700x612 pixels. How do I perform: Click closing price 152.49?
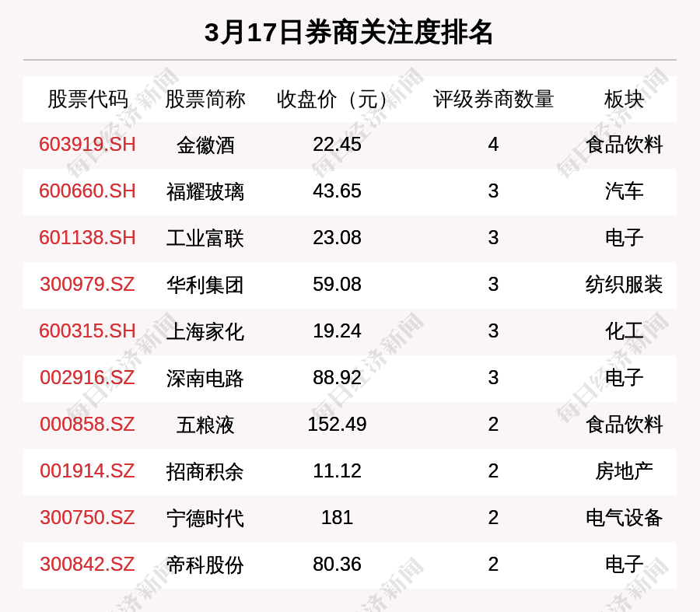(x=337, y=424)
